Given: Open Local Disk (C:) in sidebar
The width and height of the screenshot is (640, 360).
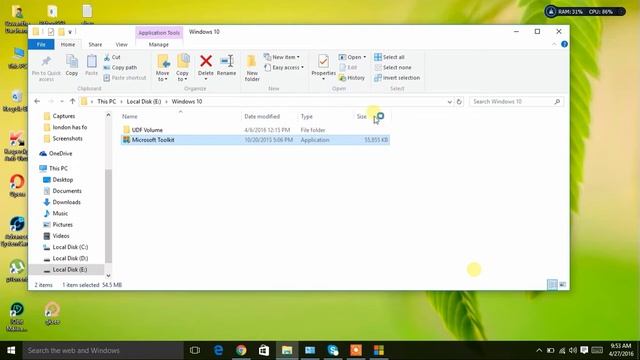Looking at the screenshot, I should point(70,247).
